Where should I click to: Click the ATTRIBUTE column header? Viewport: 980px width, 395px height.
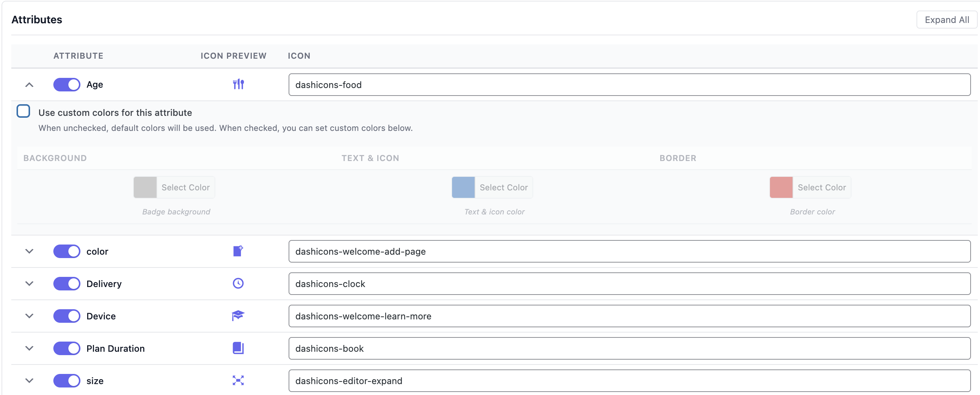point(78,56)
